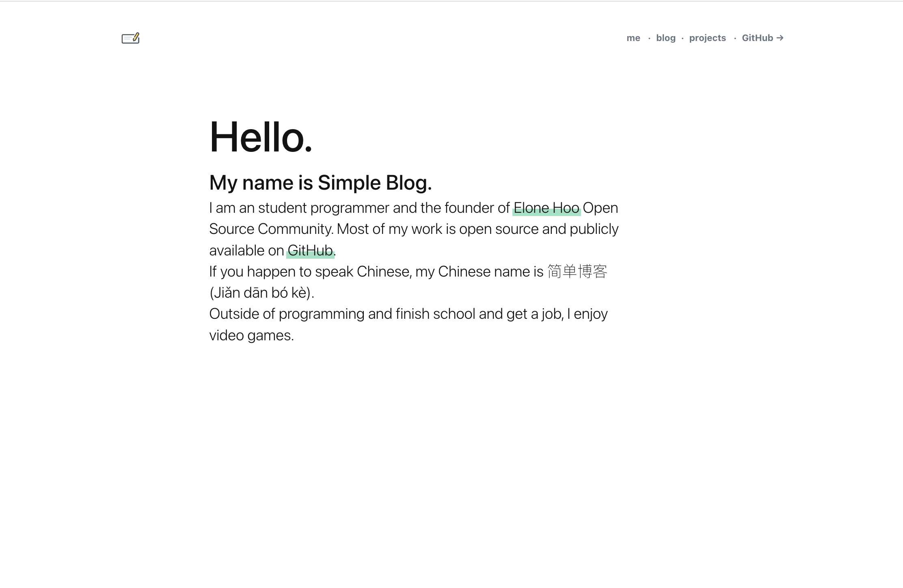Click the phrase 'student programmer'
Screen dimensions: 903x588
point(323,208)
